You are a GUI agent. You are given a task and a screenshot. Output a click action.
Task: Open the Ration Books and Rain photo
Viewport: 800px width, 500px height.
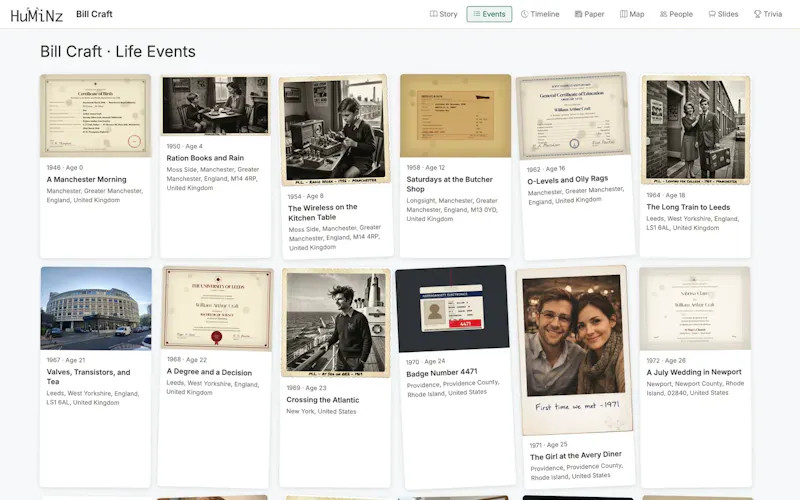216,106
